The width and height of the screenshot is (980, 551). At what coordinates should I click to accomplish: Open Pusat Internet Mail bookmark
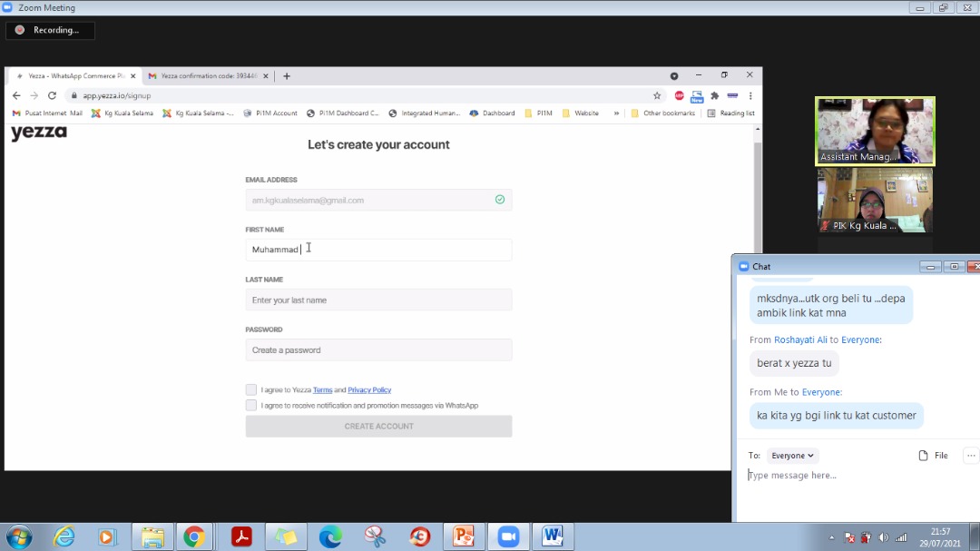(47, 113)
